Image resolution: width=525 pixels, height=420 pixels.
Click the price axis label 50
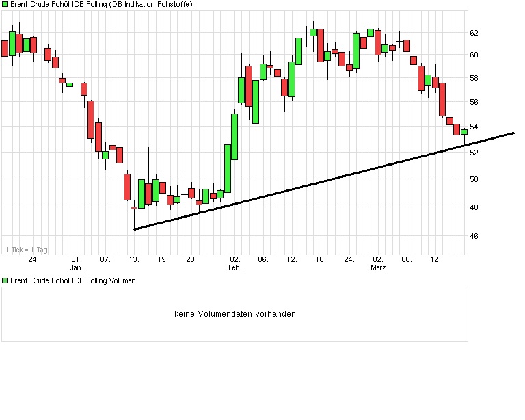point(474,179)
